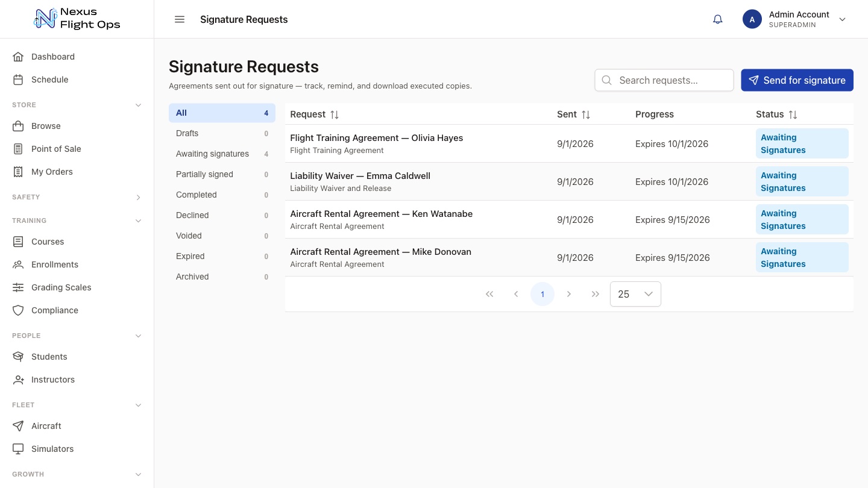Click the Students graduation cap icon
This screenshot has height=488, width=868.
coord(18,357)
